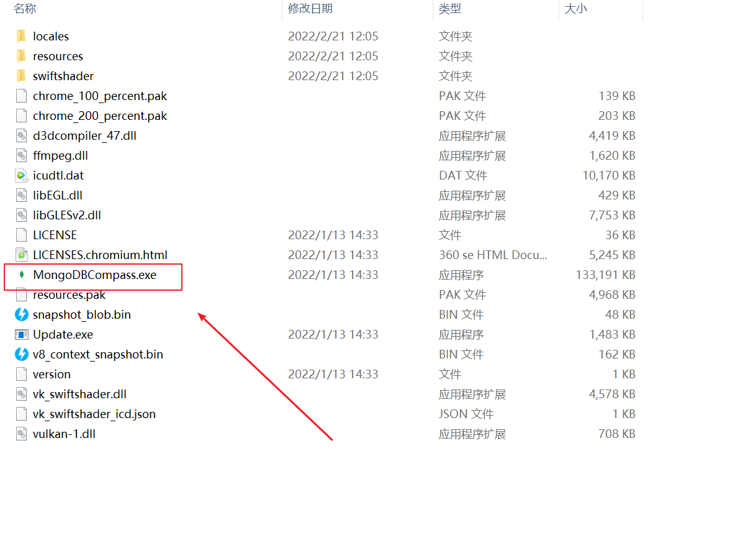Click the LICENSES.chromium.html browser icon

[22, 255]
